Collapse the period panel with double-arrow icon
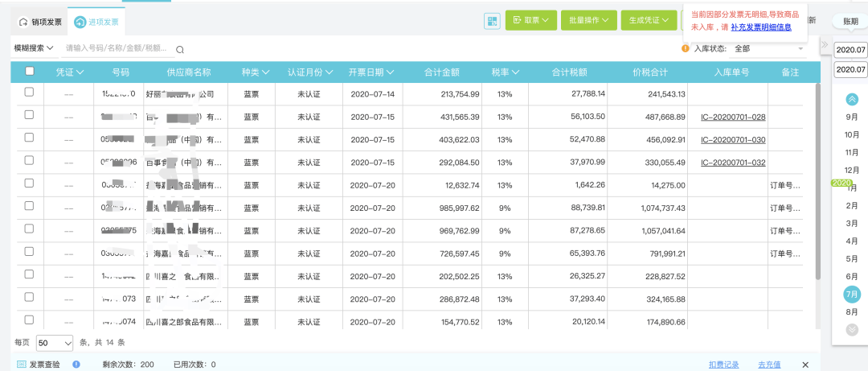Viewport: 868px width, 371px height. (x=824, y=44)
